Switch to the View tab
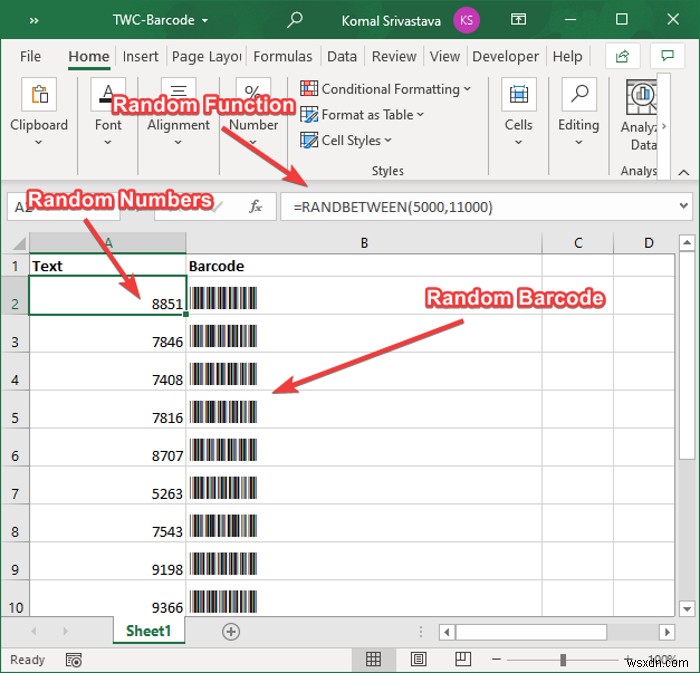The width and height of the screenshot is (700, 673). pyautogui.click(x=445, y=56)
